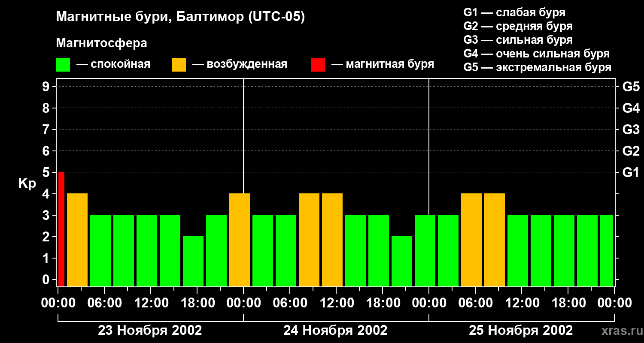Click the '23 Ноября 2002' date label
Image resolution: width=644 pixels, height=343 pixels.
click(150, 331)
